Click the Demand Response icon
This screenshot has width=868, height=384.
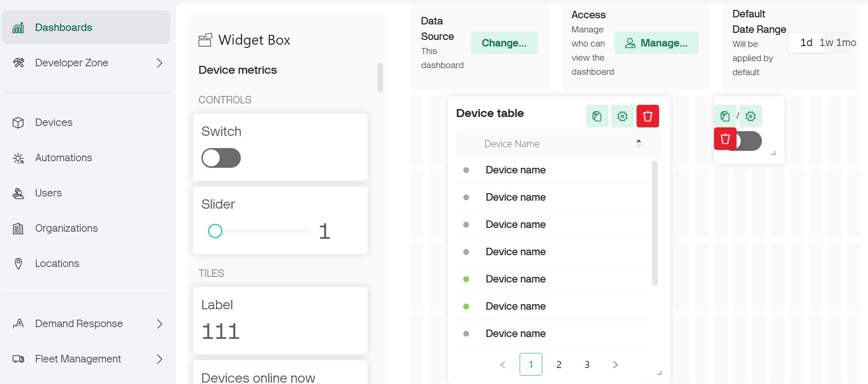(18, 323)
